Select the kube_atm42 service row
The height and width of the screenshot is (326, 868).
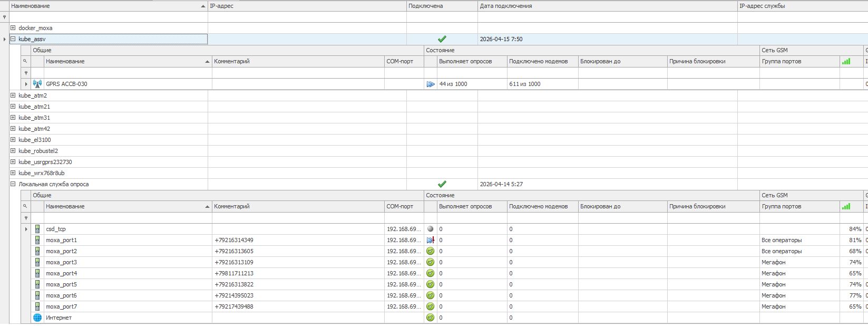point(34,129)
